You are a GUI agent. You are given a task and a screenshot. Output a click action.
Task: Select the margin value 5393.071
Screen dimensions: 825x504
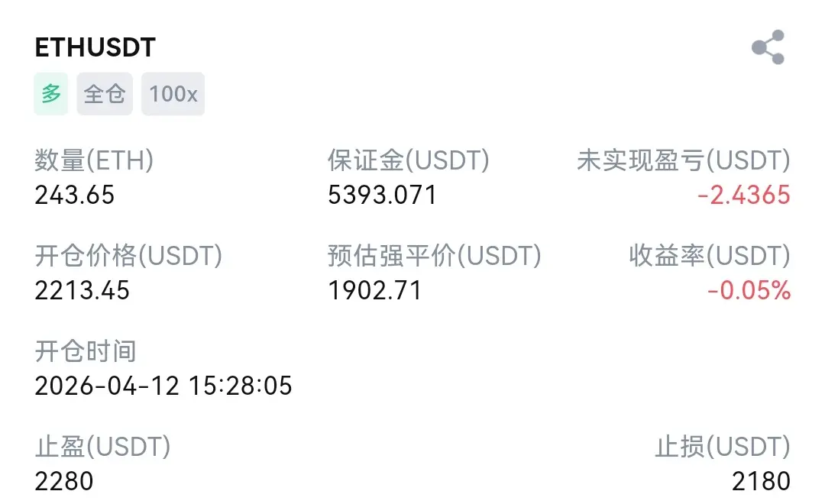(x=382, y=195)
